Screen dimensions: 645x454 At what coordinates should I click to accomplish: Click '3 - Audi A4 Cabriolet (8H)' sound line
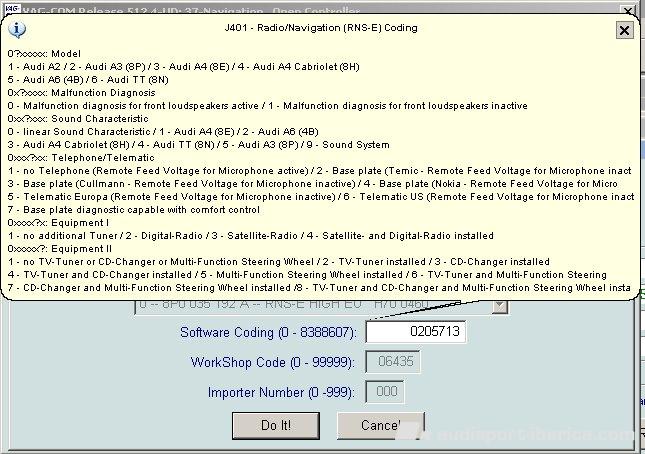point(198,145)
